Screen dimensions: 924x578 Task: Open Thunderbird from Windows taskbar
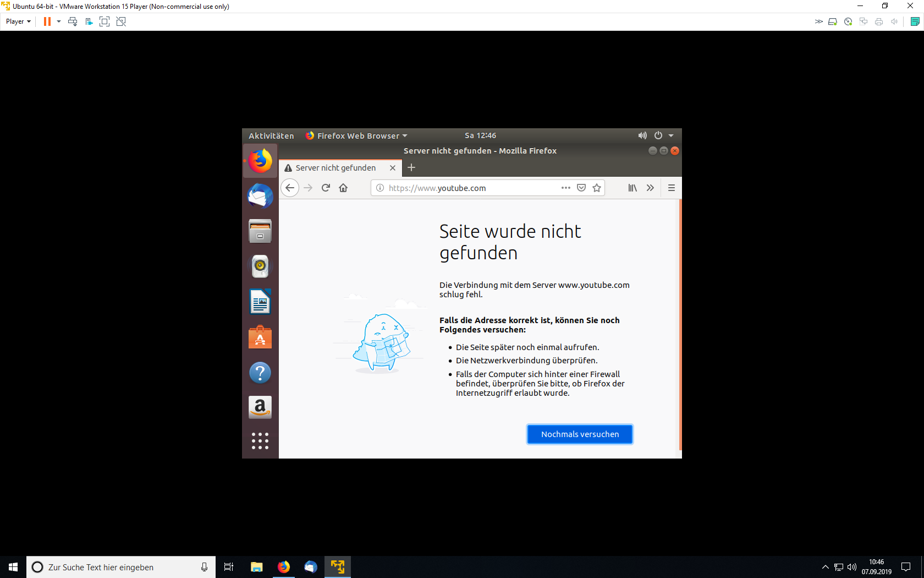[x=311, y=567]
